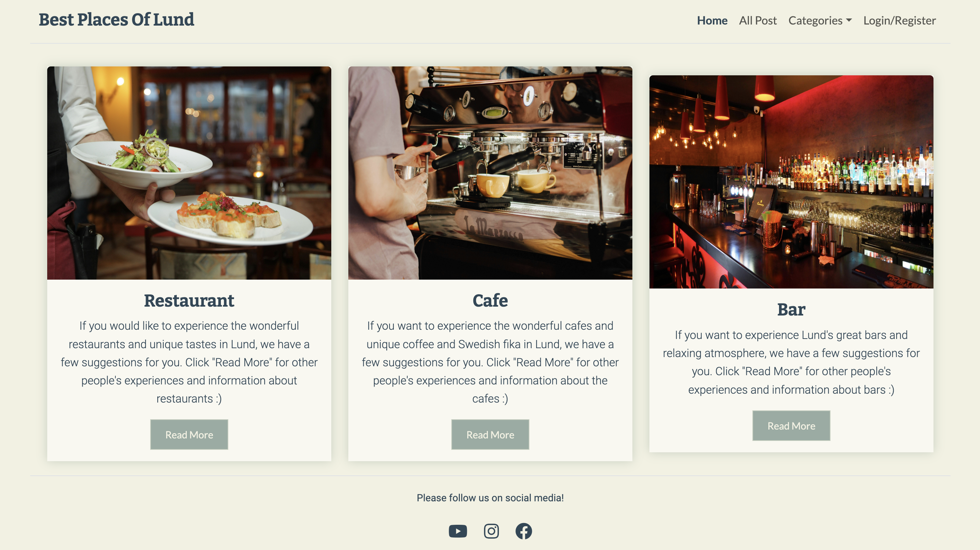980x550 pixels.
Task: Click the Categories dropdown caret arrow
Action: pyautogui.click(x=849, y=21)
